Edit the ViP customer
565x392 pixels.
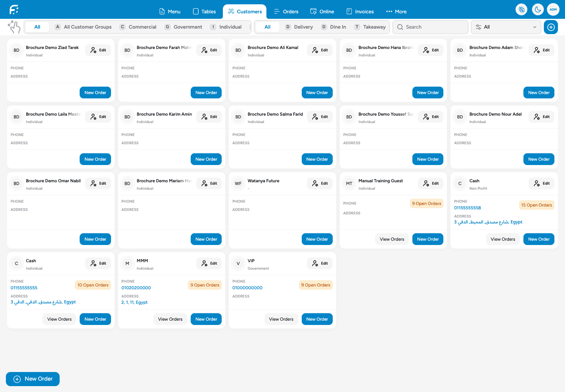pos(320,263)
